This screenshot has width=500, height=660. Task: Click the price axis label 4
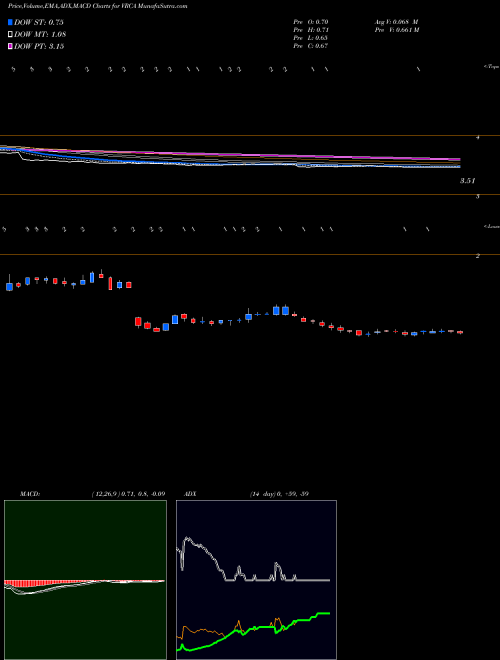click(x=478, y=138)
